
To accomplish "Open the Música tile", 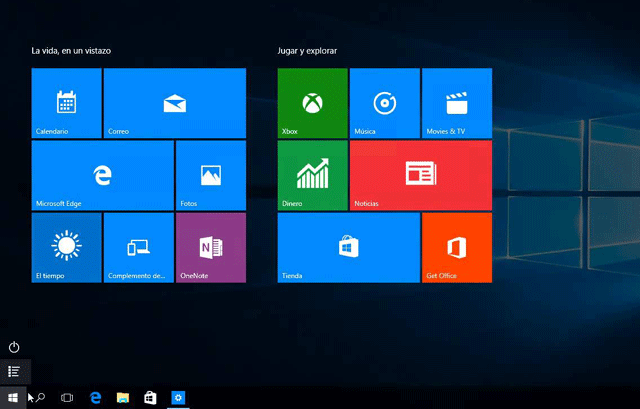I will 384,103.
